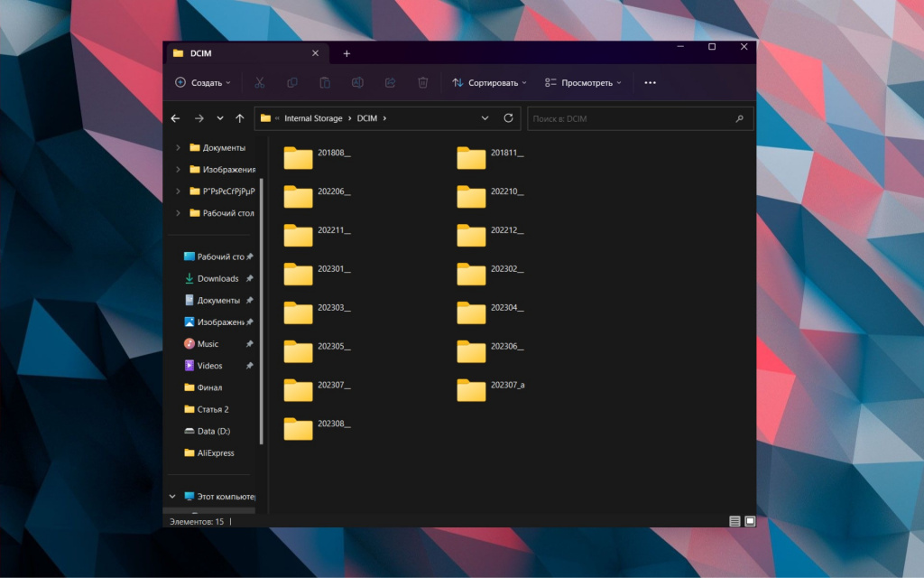924x578 pixels.
Task: Go back with the left arrow
Action: pyautogui.click(x=176, y=118)
